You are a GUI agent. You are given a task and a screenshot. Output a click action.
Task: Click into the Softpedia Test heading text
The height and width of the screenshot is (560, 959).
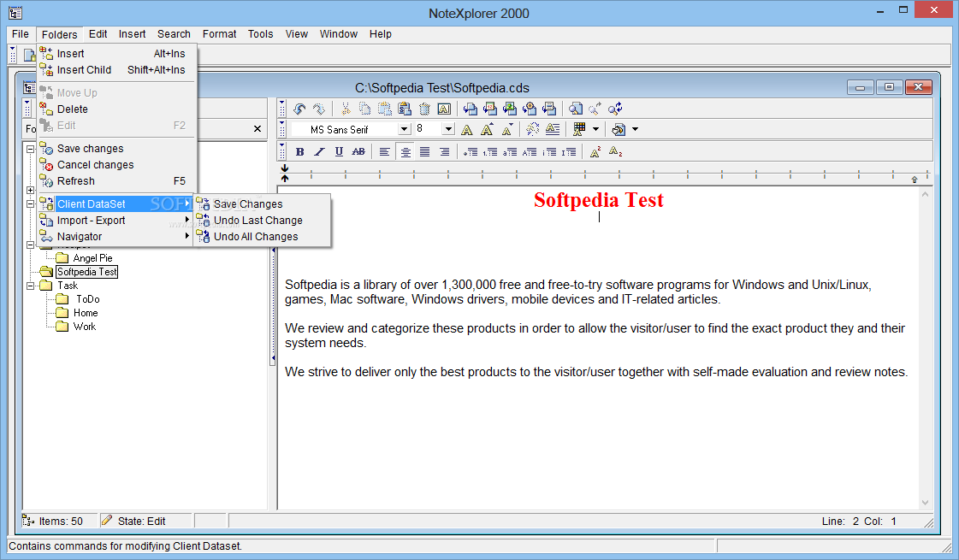click(598, 200)
